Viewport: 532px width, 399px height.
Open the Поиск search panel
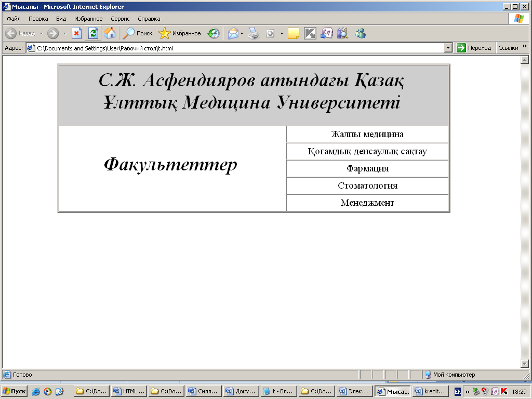click(137, 33)
